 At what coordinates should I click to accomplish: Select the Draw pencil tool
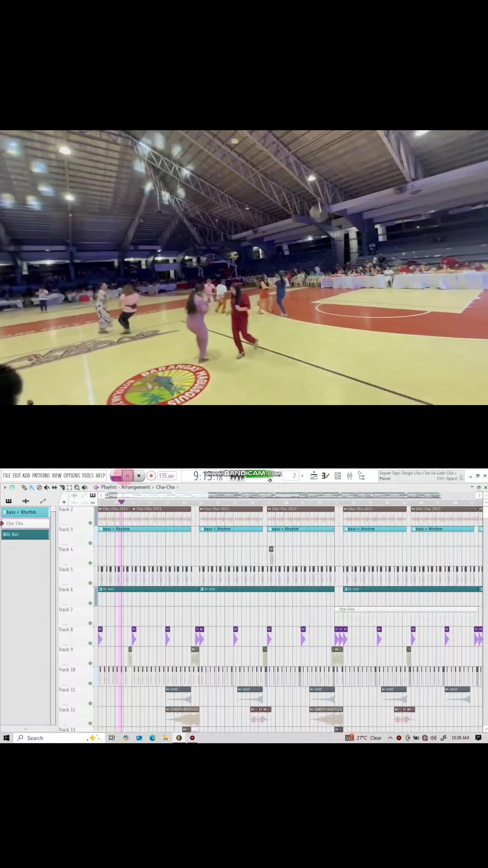click(24, 487)
